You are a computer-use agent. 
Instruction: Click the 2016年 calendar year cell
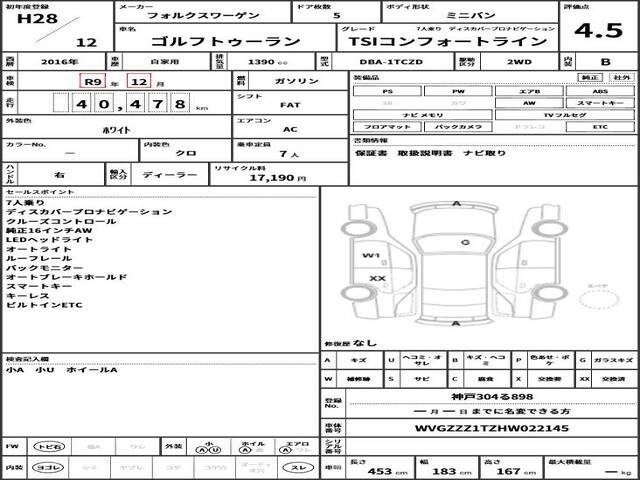tap(60, 62)
